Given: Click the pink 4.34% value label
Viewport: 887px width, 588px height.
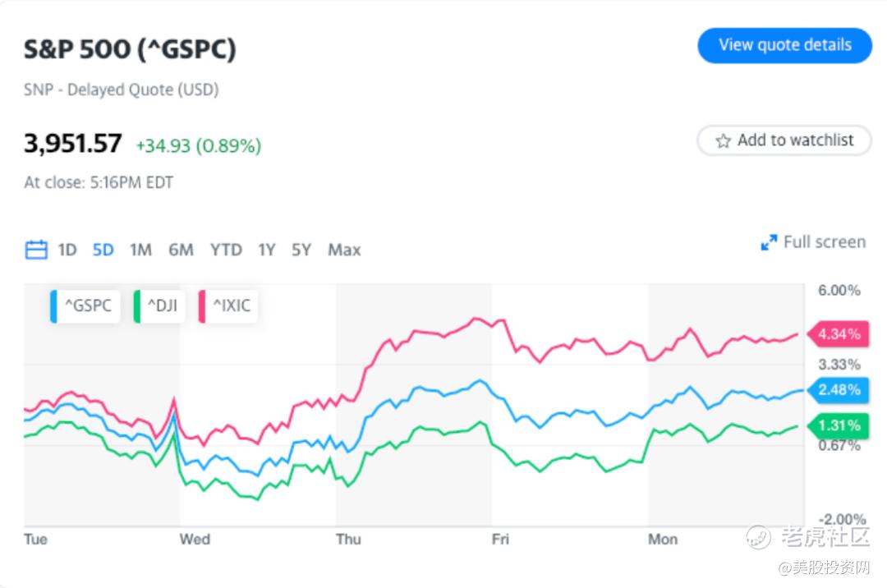Looking at the screenshot, I should pos(838,334).
